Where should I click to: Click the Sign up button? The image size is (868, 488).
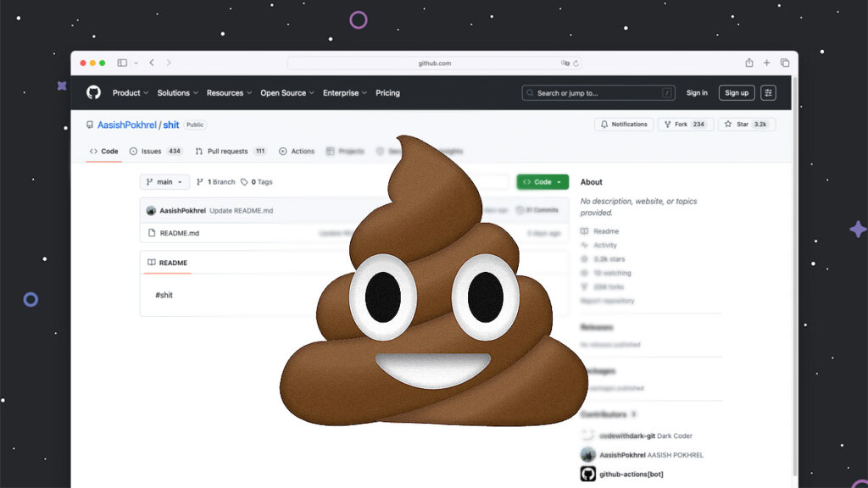736,93
